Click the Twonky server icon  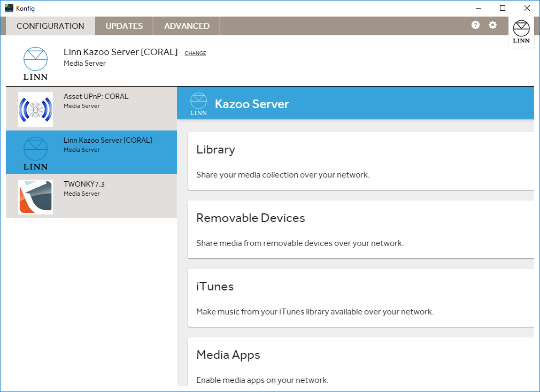point(35,197)
